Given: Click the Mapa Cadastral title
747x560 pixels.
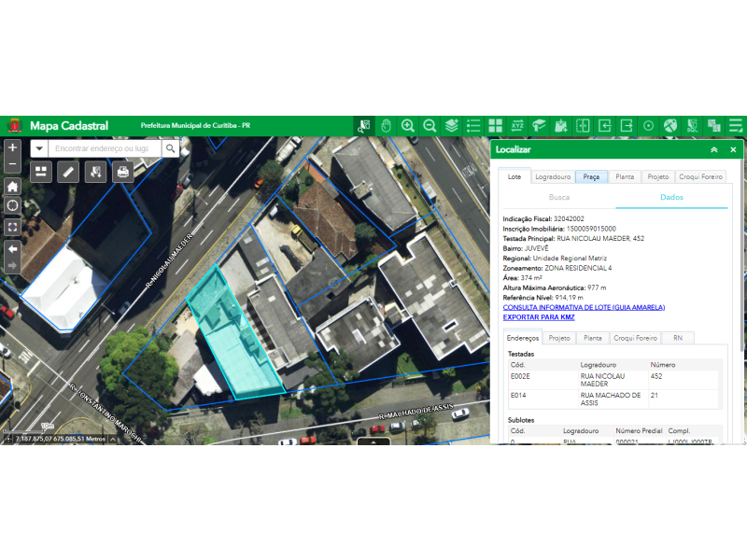Looking at the screenshot, I should tap(69, 126).
